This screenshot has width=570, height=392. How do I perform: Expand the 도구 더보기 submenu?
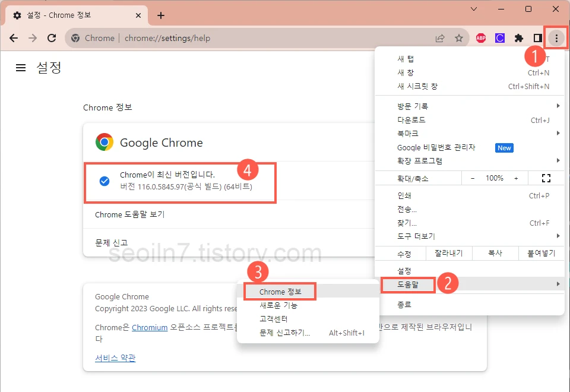pos(469,236)
